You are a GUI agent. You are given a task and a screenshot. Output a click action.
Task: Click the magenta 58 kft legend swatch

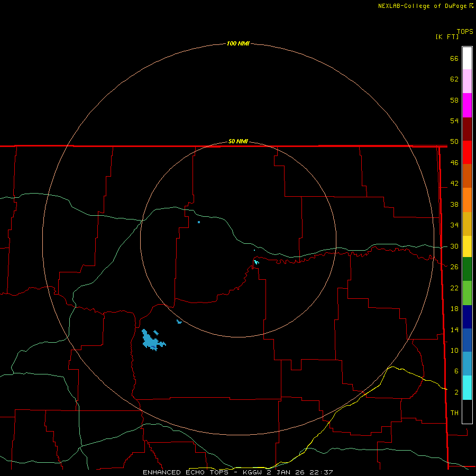click(467, 105)
